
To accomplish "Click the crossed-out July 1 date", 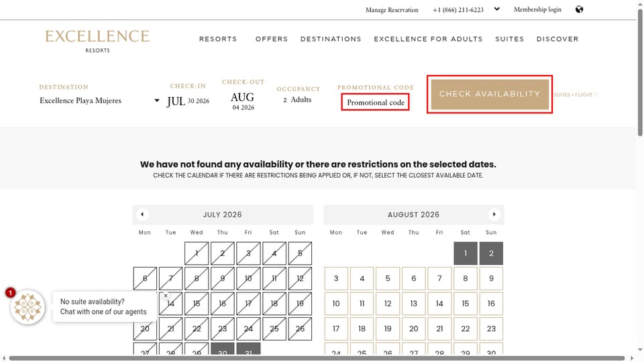I will 197,253.
